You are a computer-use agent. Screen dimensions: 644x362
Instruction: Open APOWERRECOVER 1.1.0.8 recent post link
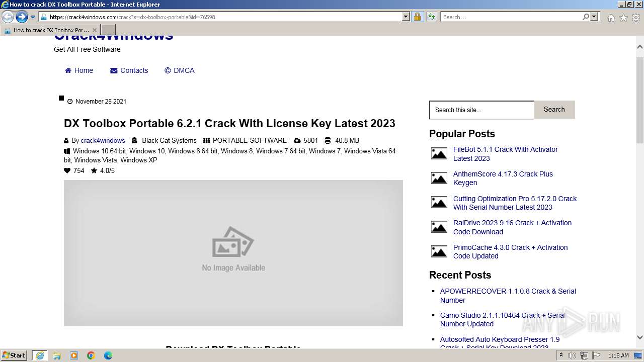pyautogui.click(x=508, y=296)
